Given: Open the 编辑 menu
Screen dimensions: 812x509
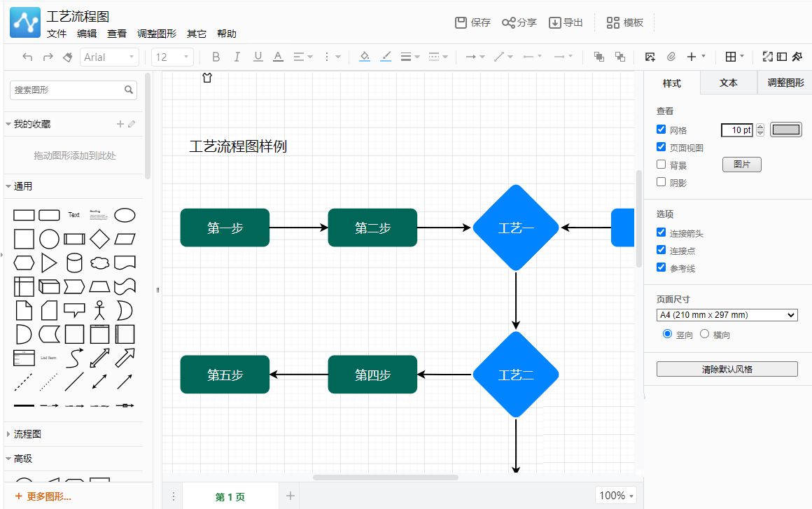Looking at the screenshot, I should [x=87, y=34].
